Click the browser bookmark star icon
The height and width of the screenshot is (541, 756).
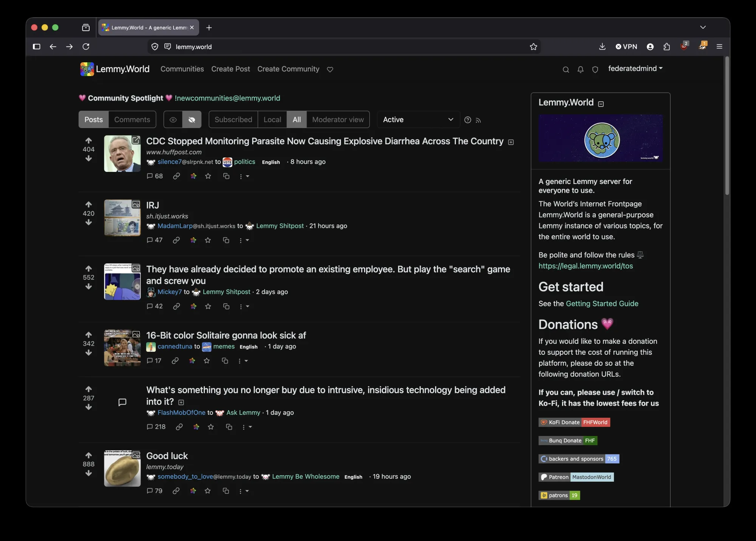(x=533, y=46)
